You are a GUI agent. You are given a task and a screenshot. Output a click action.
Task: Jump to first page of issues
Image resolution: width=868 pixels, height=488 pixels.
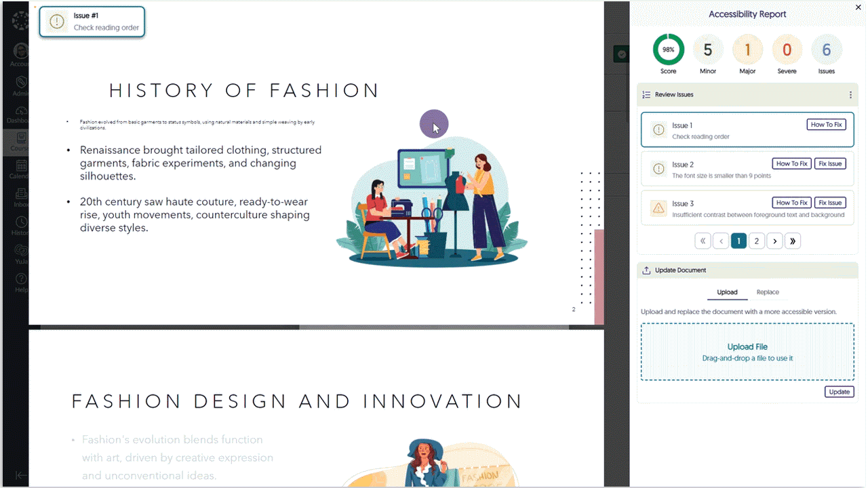(703, 241)
